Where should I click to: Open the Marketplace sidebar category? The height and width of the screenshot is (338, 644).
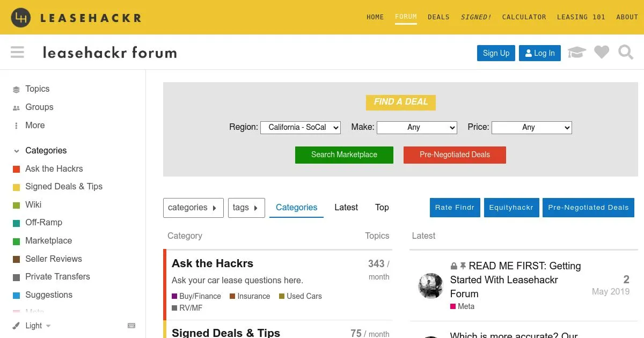click(x=48, y=241)
